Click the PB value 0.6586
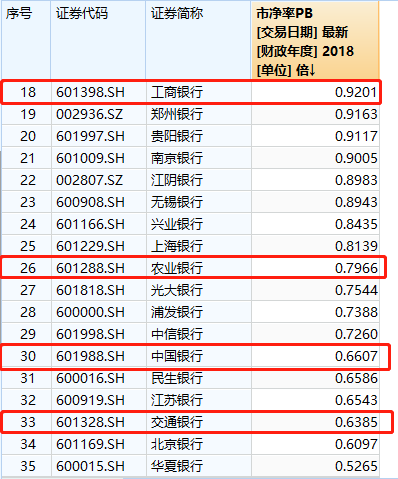Image resolution: width=398 pixels, height=479 pixels. (356, 378)
